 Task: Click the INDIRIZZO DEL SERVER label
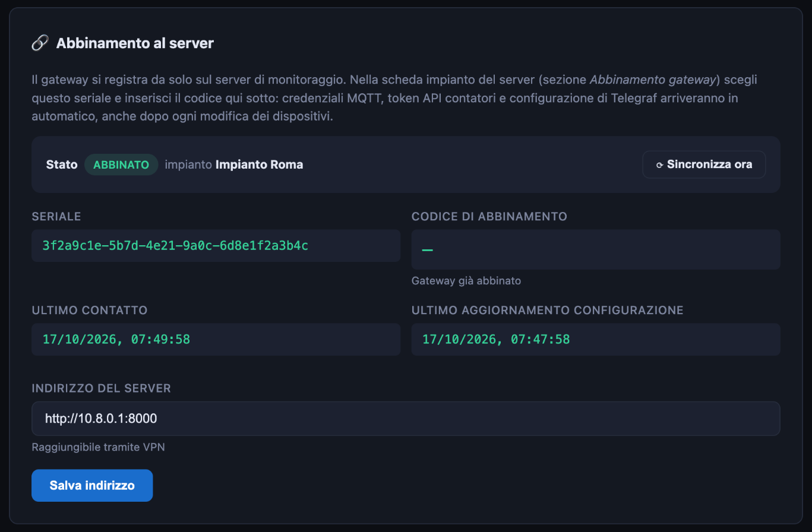[x=102, y=388]
